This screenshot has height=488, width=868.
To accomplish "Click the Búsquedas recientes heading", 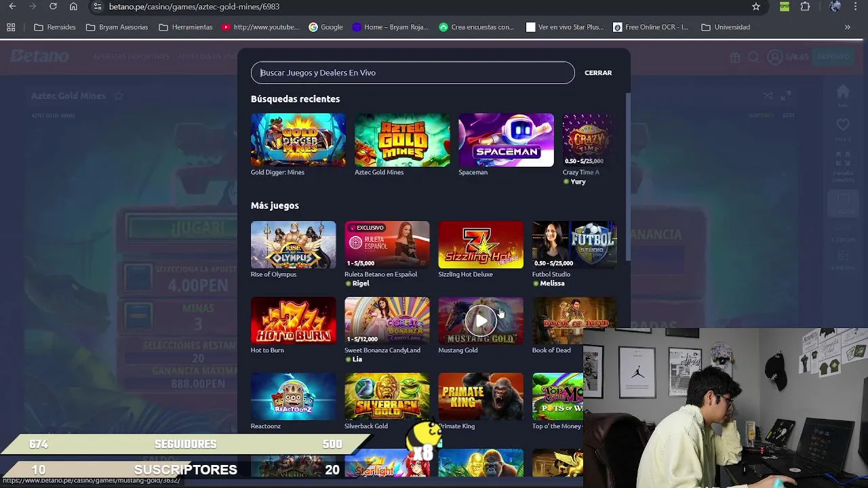I will 295,99.
